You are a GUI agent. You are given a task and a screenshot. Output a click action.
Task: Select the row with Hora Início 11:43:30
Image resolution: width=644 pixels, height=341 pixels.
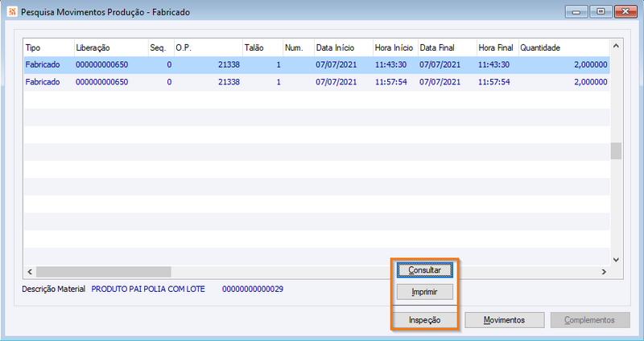point(316,65)
